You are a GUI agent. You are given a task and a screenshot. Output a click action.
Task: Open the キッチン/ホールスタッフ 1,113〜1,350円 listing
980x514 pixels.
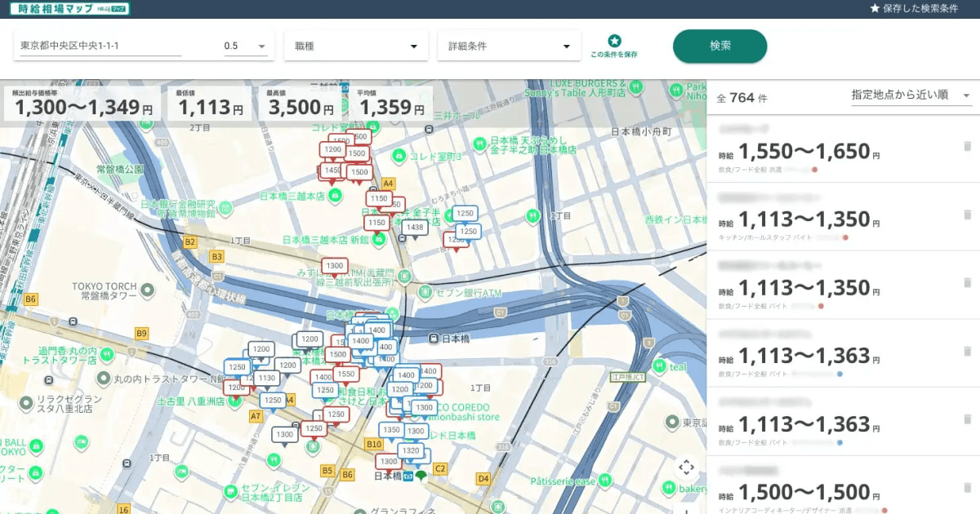[843, 217]
